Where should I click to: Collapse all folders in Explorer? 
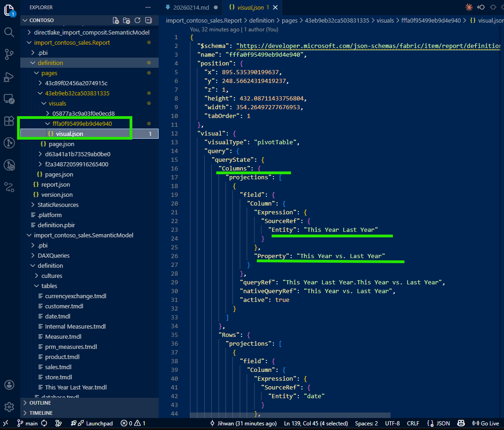[x=148, y=20]
